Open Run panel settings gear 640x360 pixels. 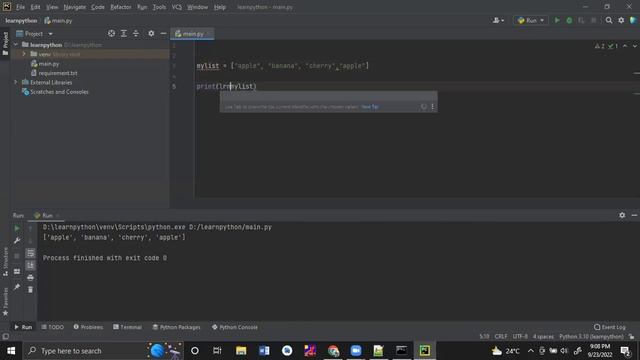point(622,215)
